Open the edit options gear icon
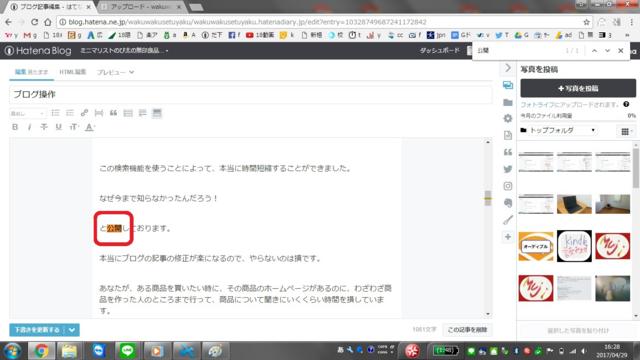640x360 pixels. pos(508,118)
